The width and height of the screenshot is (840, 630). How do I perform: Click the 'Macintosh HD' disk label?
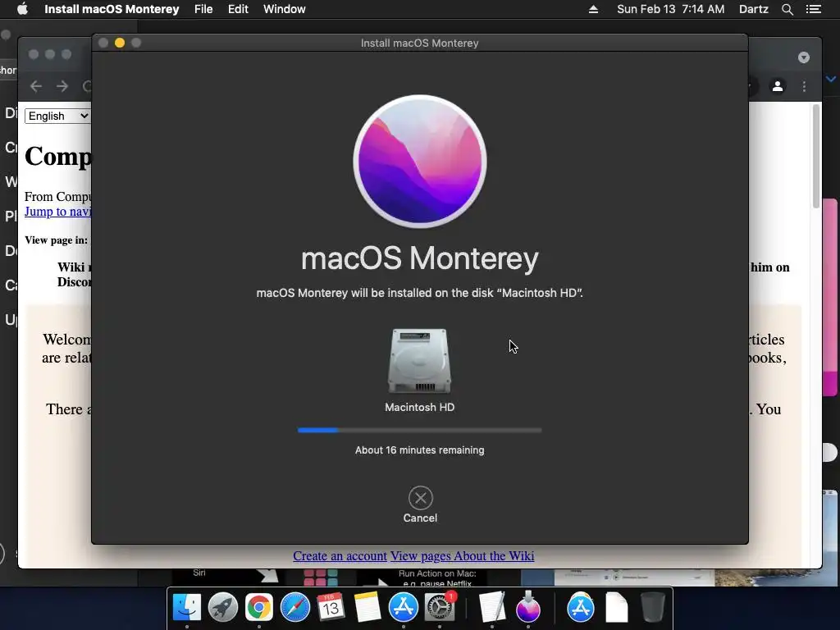[x=419, y=407]
